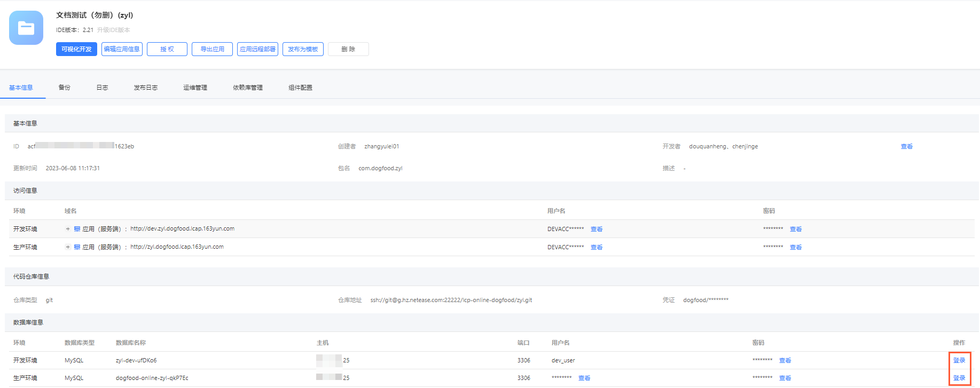
Task: Click the server icon in 生产环境 domain row
Action: pos(77,247)
